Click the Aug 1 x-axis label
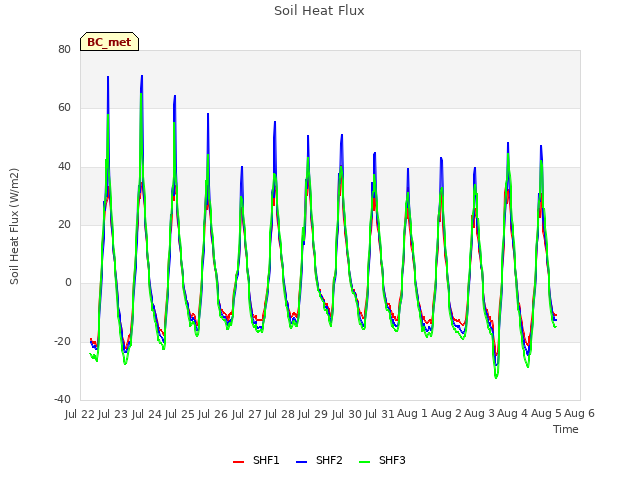Screen dimensions: 640x480 tap(413, 414)
